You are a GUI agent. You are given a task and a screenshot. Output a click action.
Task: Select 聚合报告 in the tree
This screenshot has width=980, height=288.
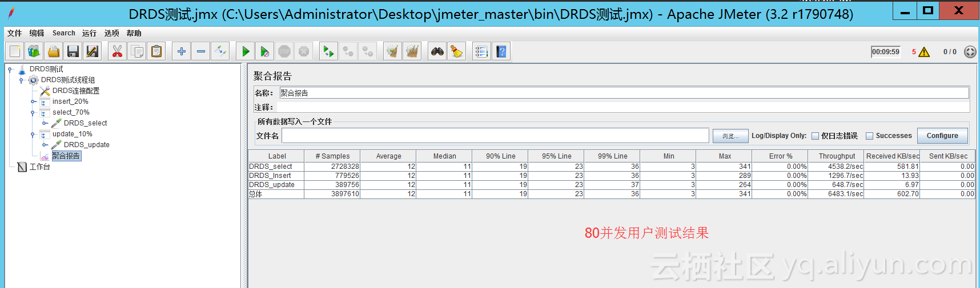[x=66, y=156]
